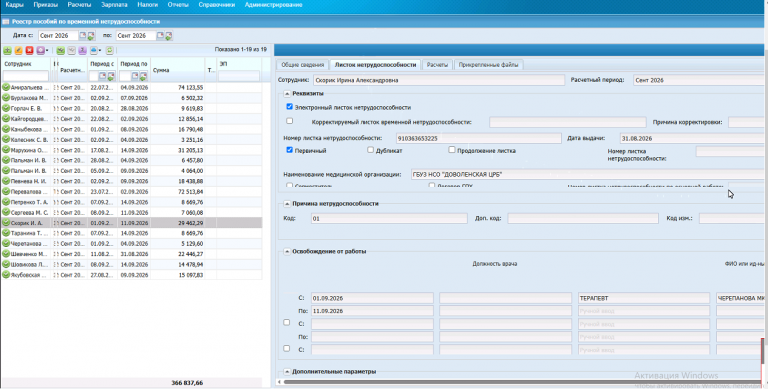Open dropdown arrow beside the purple gear icon

47,50
